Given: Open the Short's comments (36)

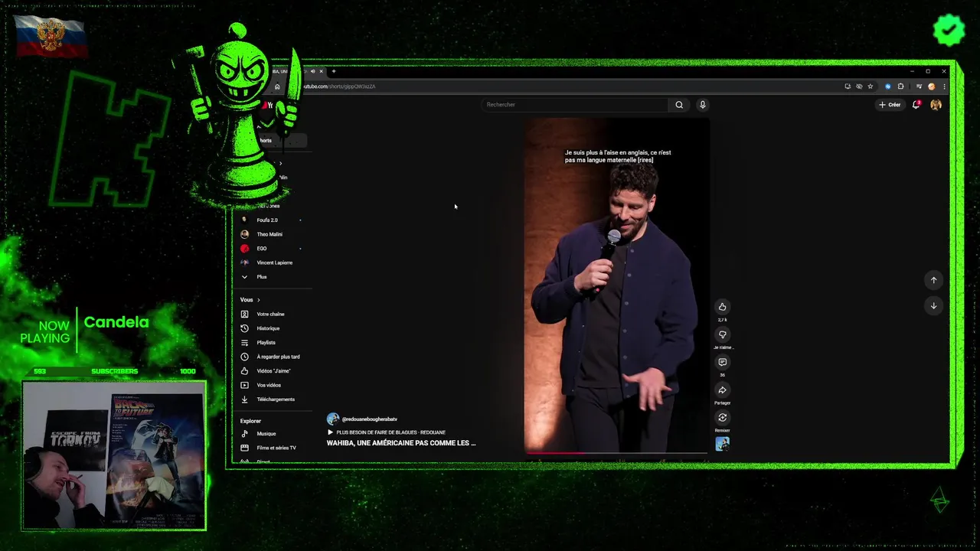Looking at the screenshot, I should 722,362.
